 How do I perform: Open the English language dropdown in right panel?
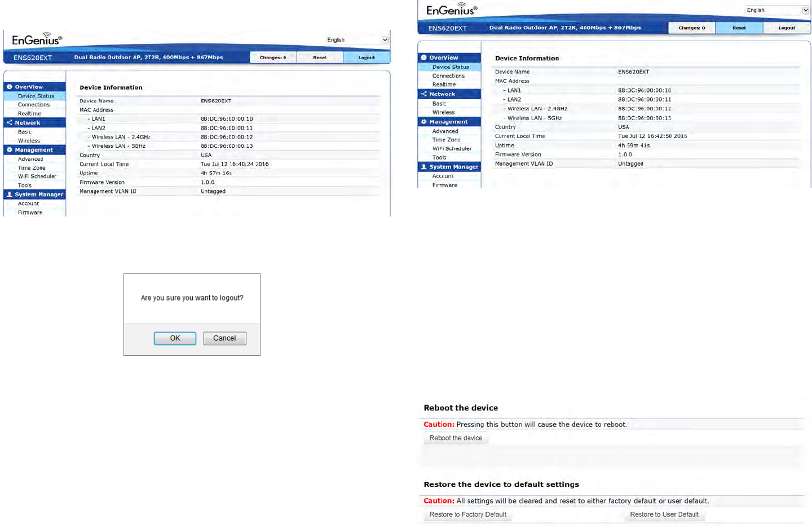(x=777, y=10)
